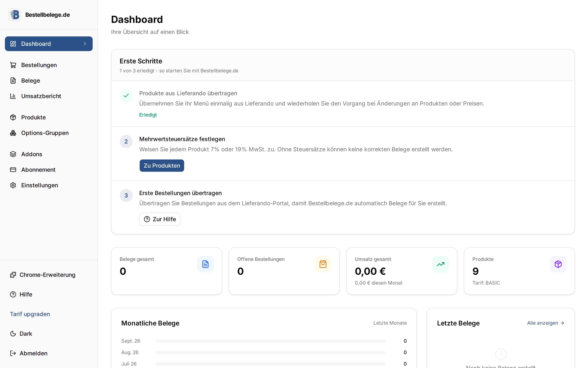The width and height of the screenshot is (588, 368).
Task: Open Options-Gruppen via its icon
Action: pyautogui.click(x=13, y=133)
